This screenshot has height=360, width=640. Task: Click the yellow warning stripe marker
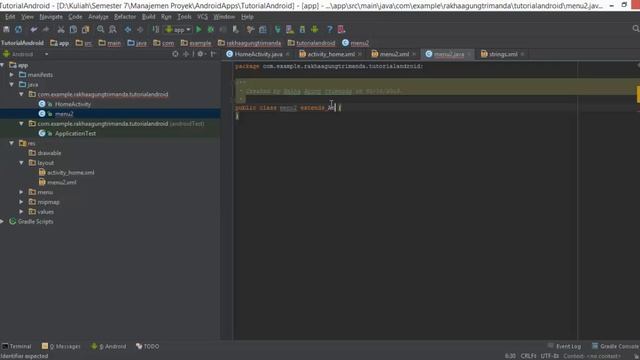coord(638,94)
